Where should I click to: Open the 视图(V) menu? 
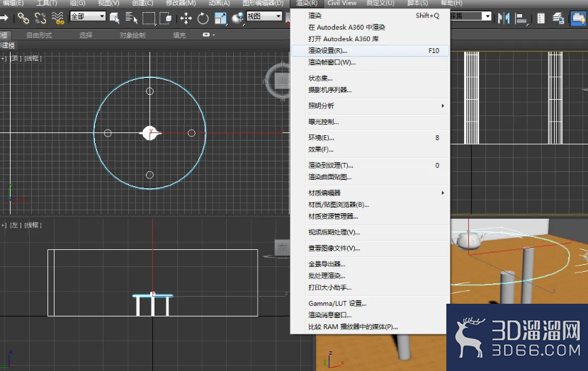pyautogui.click(x=108, y=3)
